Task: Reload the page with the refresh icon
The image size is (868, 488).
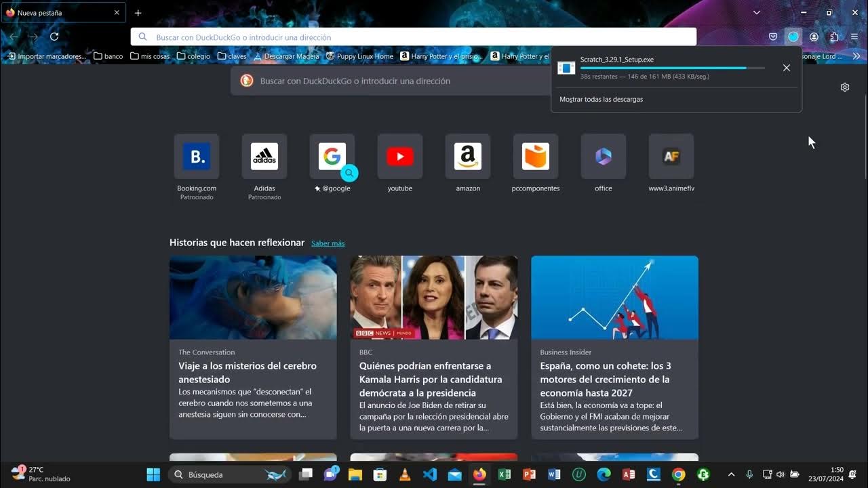Action: pyautogui.click(x=54, y=37)
